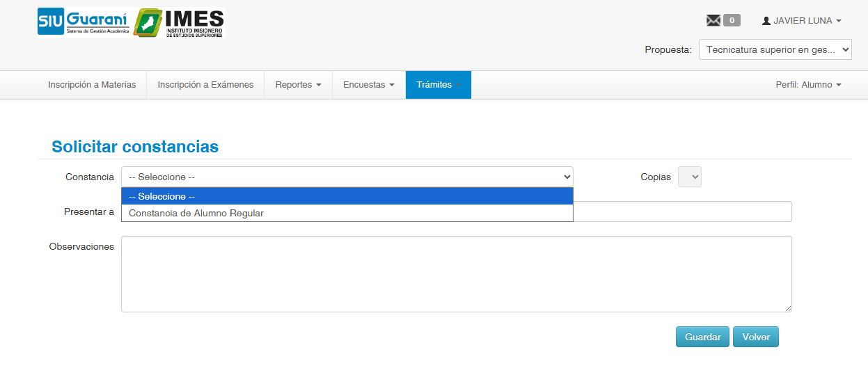This screenshot has height=384, width=868.
Task: Choose the highlighted "-- Seleccione --" option
Action: pyautogui.click(x=347, y=196)
